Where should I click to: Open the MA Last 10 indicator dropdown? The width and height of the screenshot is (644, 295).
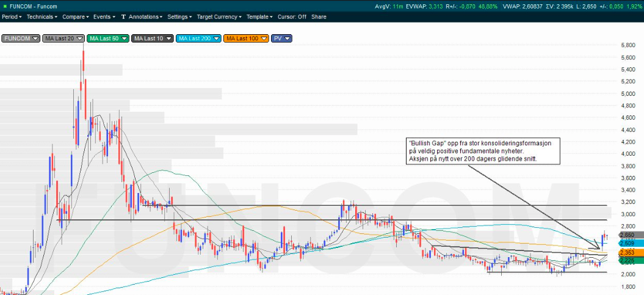153,38
